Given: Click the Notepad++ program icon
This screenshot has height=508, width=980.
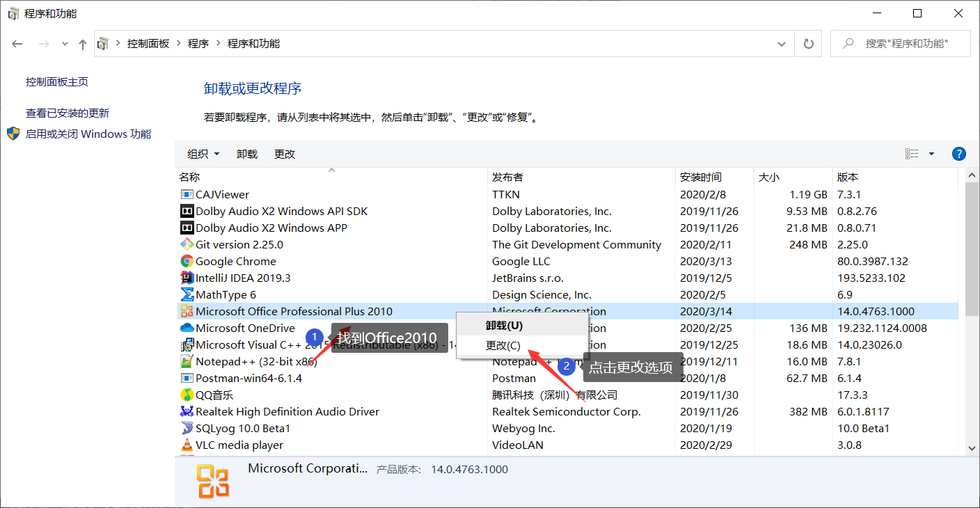Looking at the screenshot, I should 187,361.
